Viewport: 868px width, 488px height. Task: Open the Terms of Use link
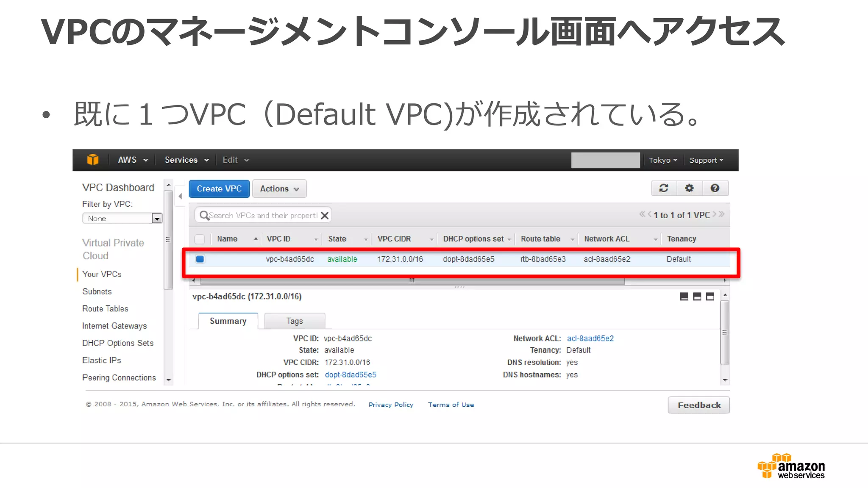tap(451, 405)
